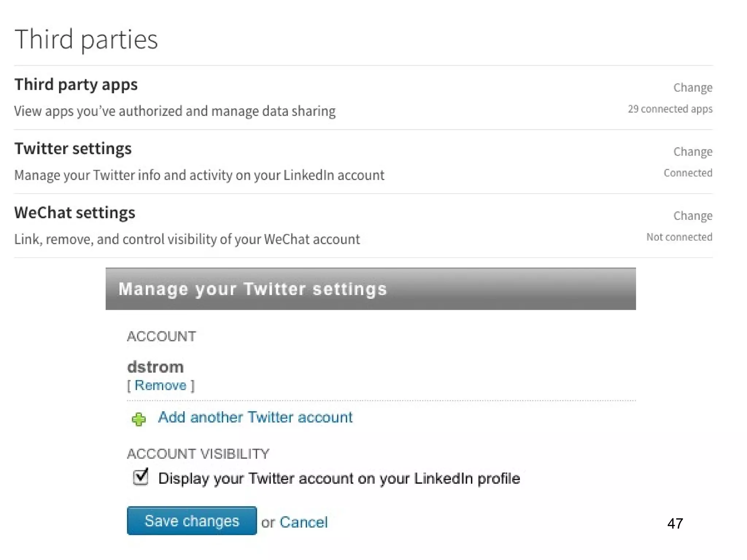Viewport: 747px width, 560px height.
Task: Select the WeChat settings heading
Action: (x=75, y=213)
